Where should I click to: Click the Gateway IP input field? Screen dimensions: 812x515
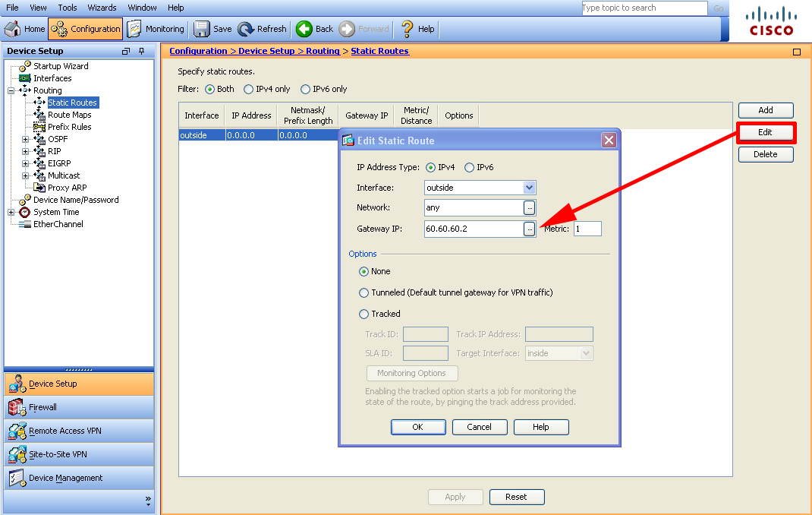click(474, 229)
